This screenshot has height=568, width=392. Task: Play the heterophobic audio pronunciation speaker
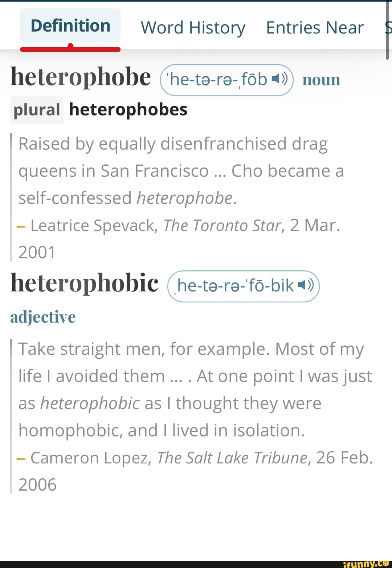(306, 286)
